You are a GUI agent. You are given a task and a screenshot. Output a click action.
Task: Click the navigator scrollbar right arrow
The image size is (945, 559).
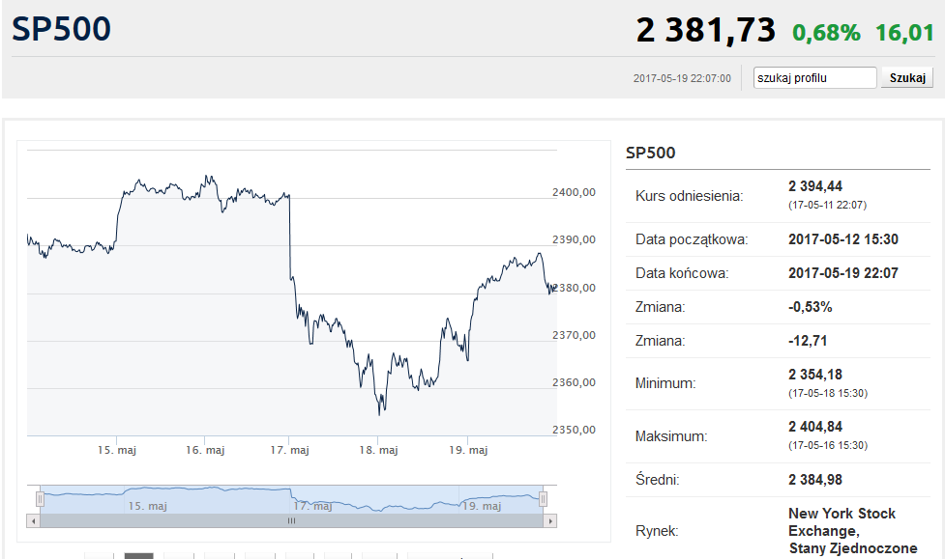click(550, 521)
